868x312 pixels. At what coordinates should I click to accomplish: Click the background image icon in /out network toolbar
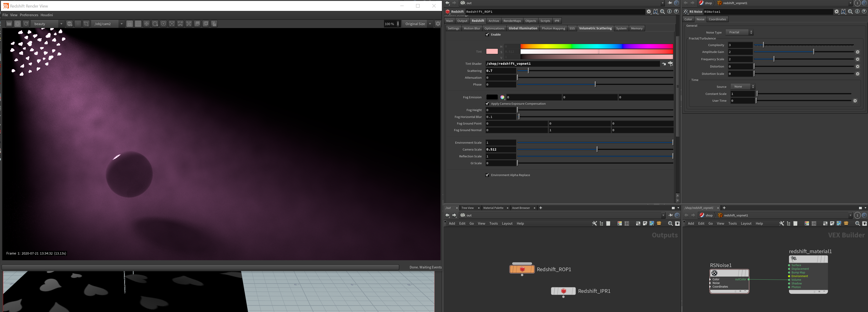click(x=652, y=224)
